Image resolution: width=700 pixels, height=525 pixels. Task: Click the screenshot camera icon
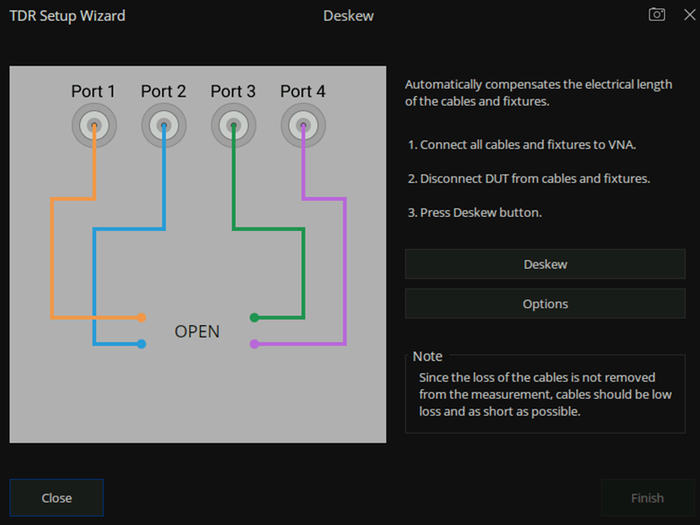coord(657,15)
